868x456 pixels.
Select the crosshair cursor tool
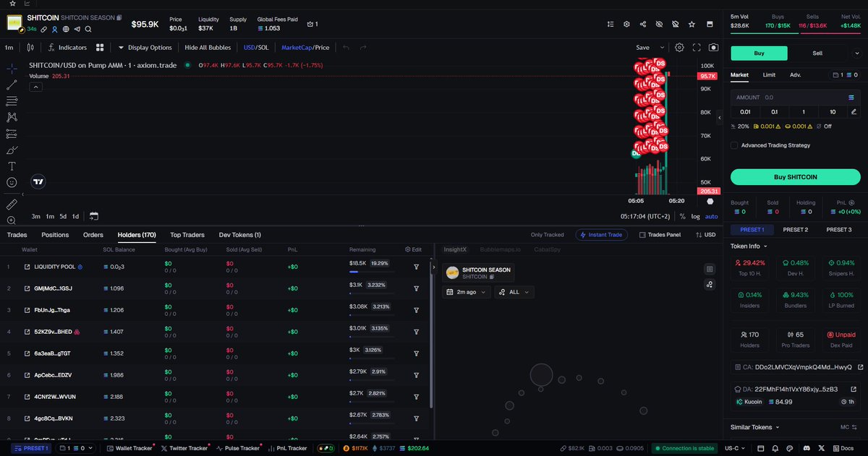[x=12, y=69]
